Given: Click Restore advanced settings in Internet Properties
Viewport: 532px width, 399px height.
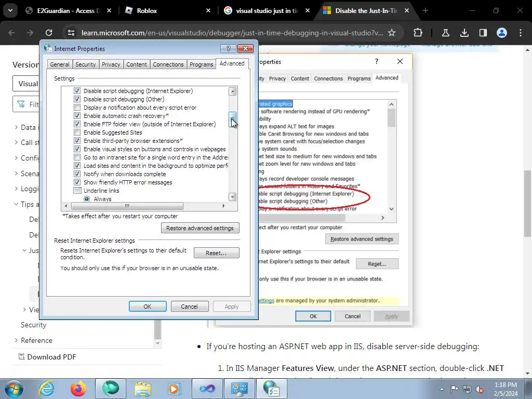Looking at the screenshot, I should [x=200, y=228].
